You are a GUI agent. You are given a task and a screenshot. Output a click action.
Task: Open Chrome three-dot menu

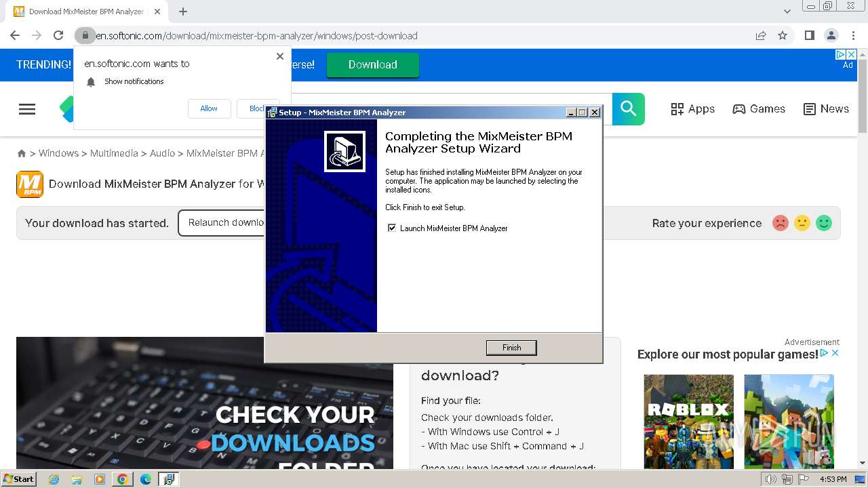[x=852, y=35]
